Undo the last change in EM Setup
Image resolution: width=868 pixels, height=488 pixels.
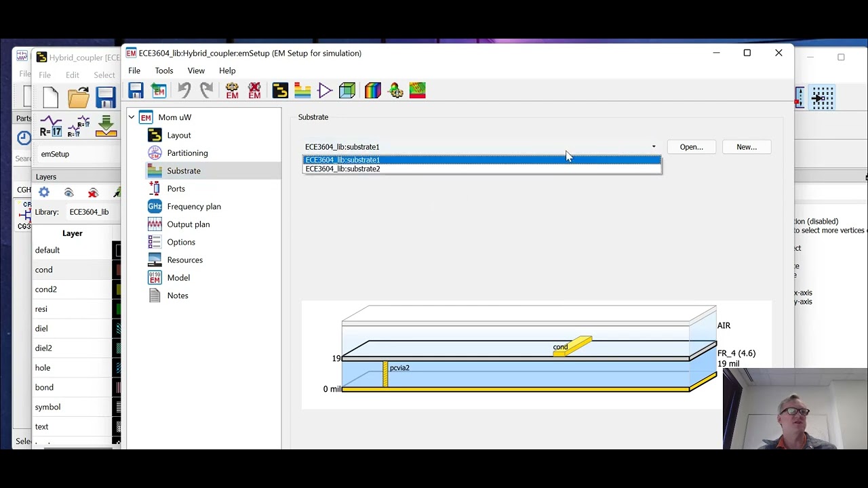184,91
